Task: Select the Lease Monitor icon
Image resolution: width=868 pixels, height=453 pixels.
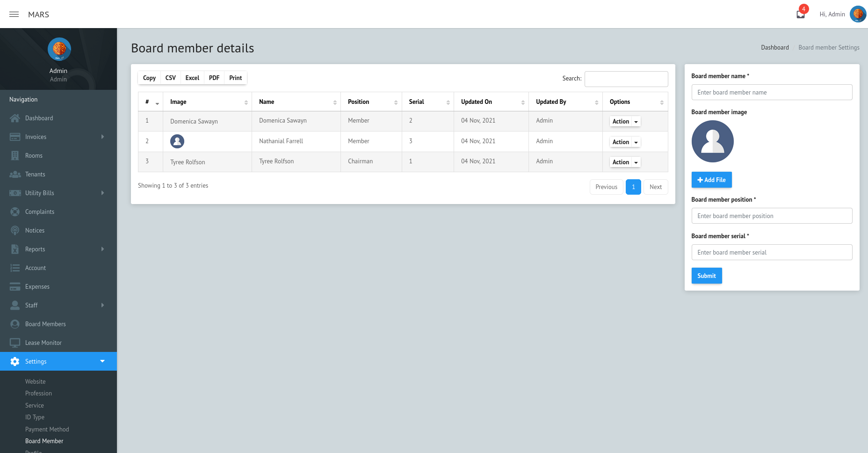Action: click(x=14, y=343)
